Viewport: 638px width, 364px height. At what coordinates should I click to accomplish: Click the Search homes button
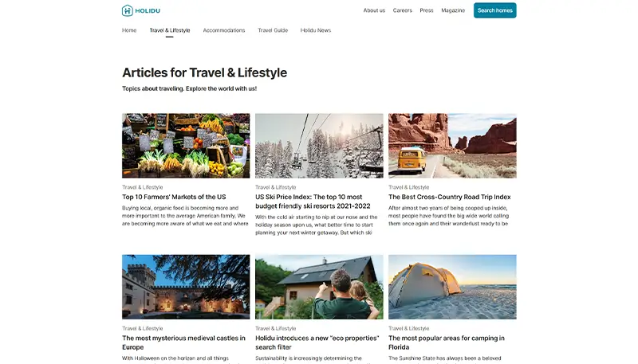click(x=494, y=10)
